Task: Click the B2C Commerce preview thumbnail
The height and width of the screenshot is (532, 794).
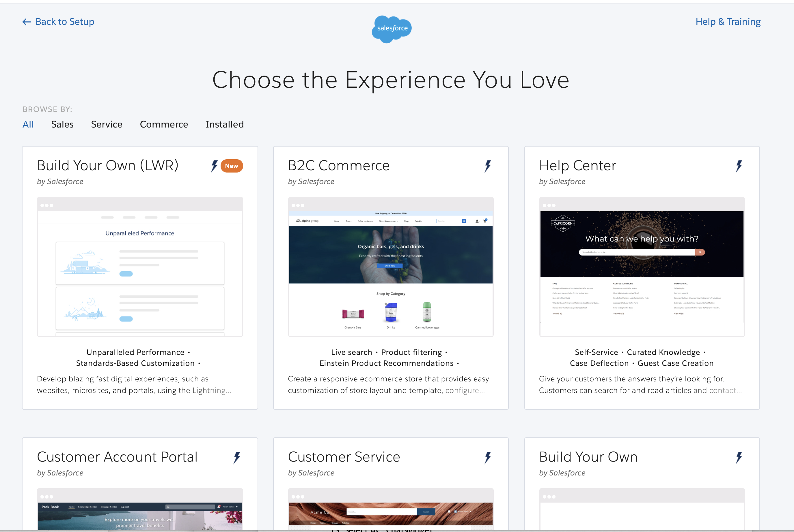Action: (x=391, y=267)
